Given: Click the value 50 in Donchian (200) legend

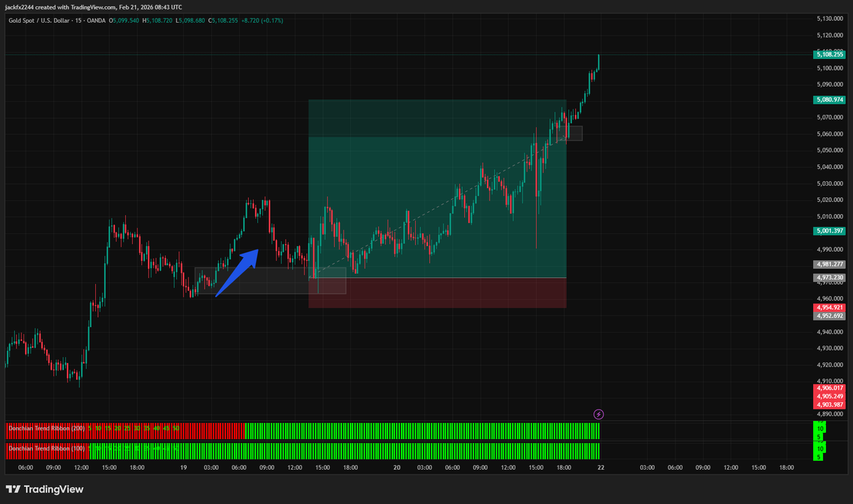Looking at the screenshot, I should pos(176,428).
